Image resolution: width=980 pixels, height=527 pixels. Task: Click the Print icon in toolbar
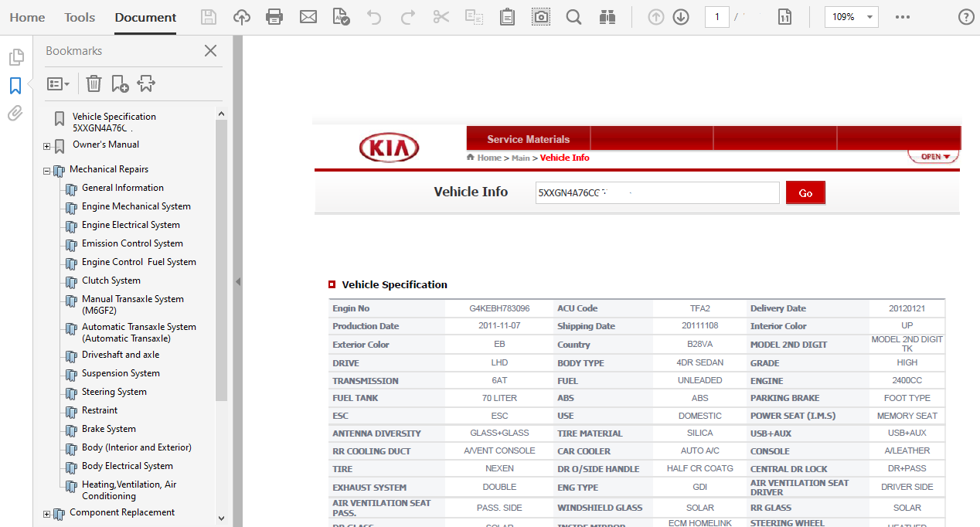pos(274,17)
